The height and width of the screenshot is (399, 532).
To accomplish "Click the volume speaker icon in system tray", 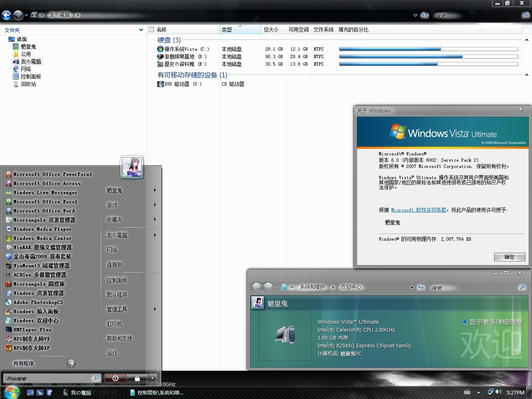I will 499,392.
